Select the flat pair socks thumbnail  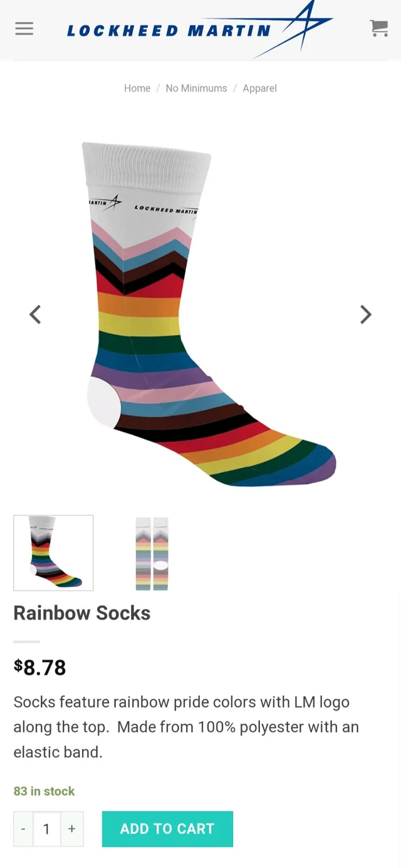click(x=152, y=553)
